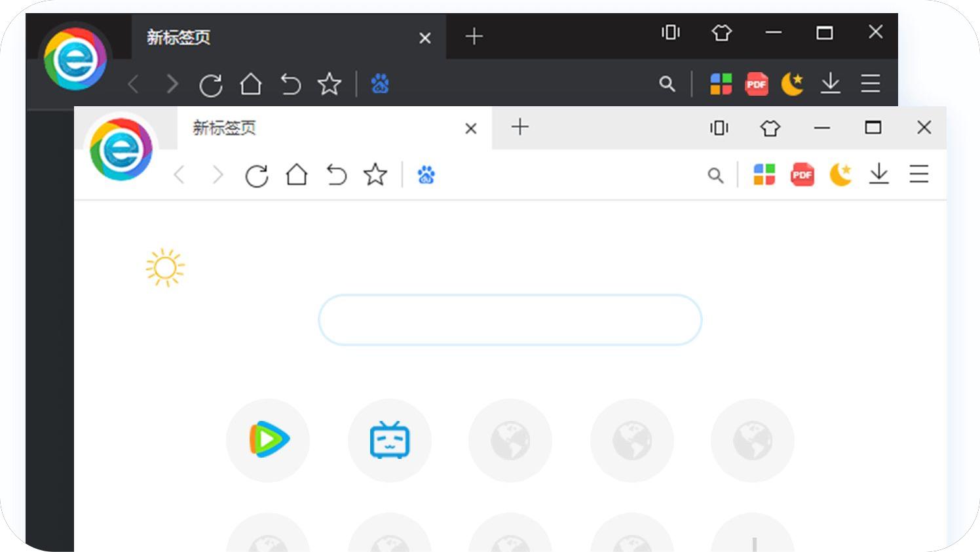Click the Baidu paw icon in the dark window

(x=381, y=84)
